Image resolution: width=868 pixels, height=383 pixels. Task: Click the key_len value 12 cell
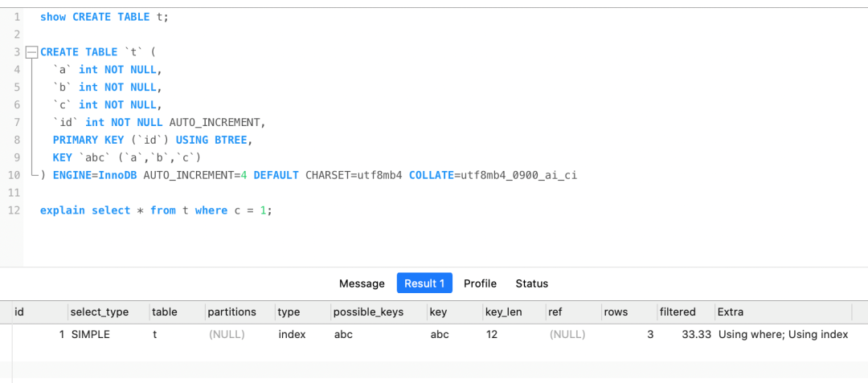(492, 334)
